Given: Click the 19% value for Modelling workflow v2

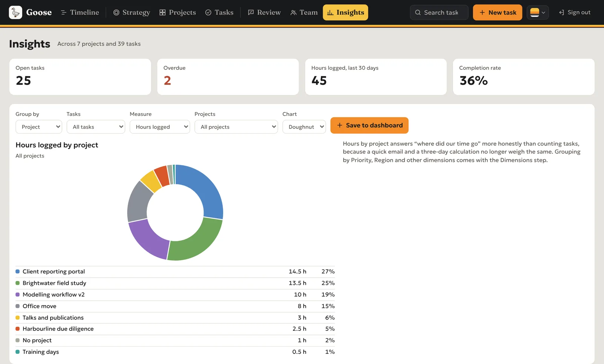Looking at the screenshot, I should pos(328,295).
